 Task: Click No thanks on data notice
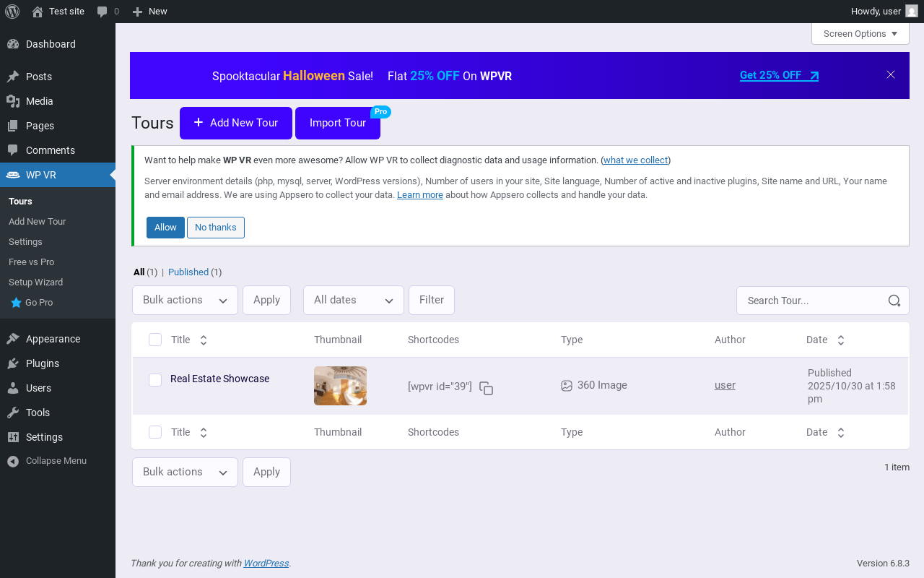coord(216,228)
